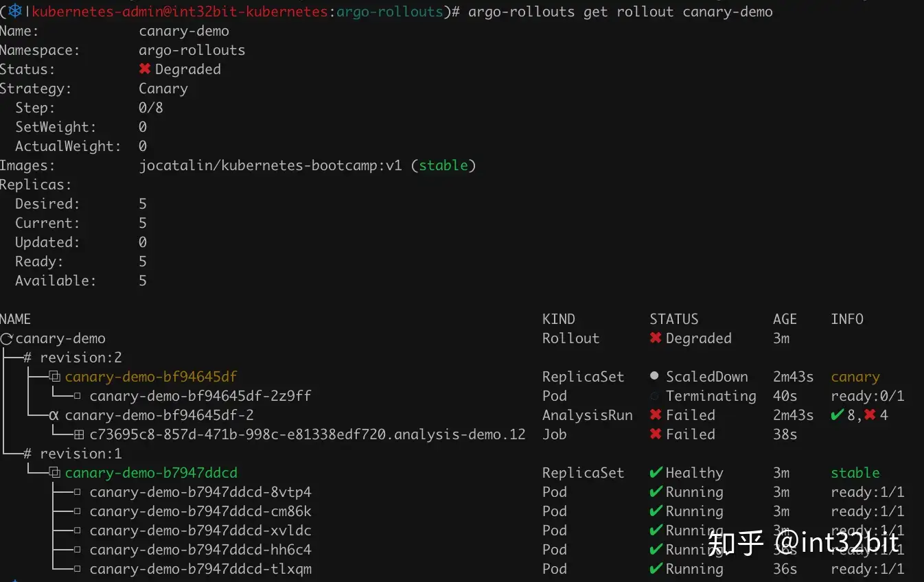Click the grey ScaledDown status dot

[x=654, y=376]
